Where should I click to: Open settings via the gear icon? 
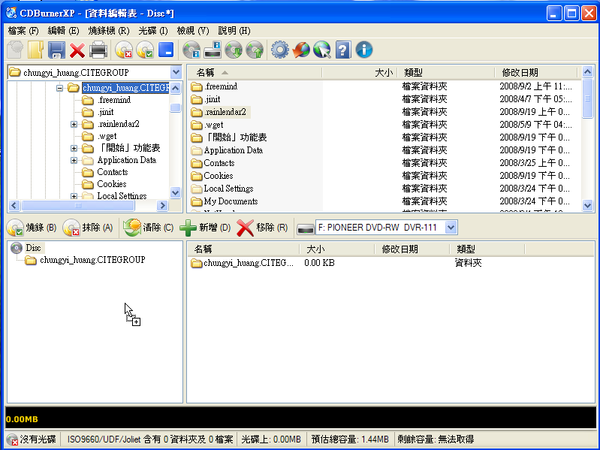click(x=280, y=50)
